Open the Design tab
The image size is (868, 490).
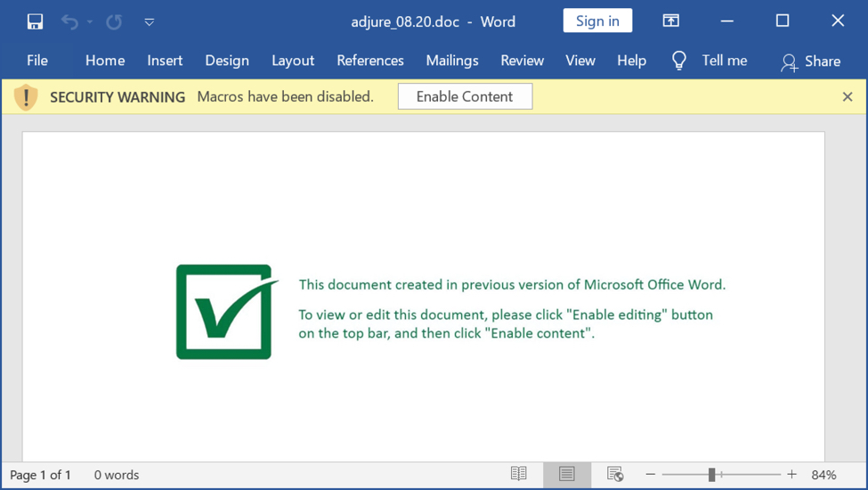point(227,61)
